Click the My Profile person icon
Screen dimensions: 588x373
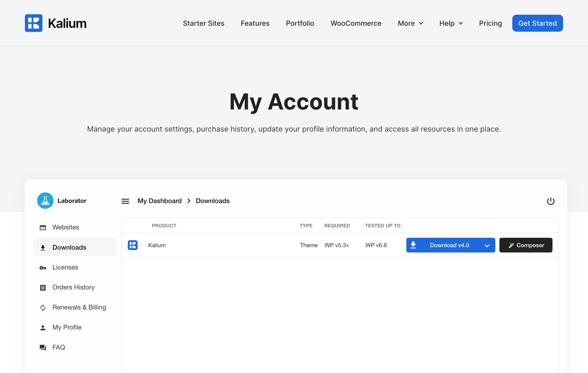coord(43,328)
